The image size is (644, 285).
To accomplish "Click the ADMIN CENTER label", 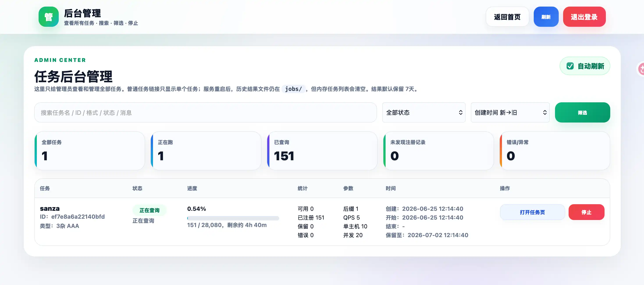I will 60,60.
